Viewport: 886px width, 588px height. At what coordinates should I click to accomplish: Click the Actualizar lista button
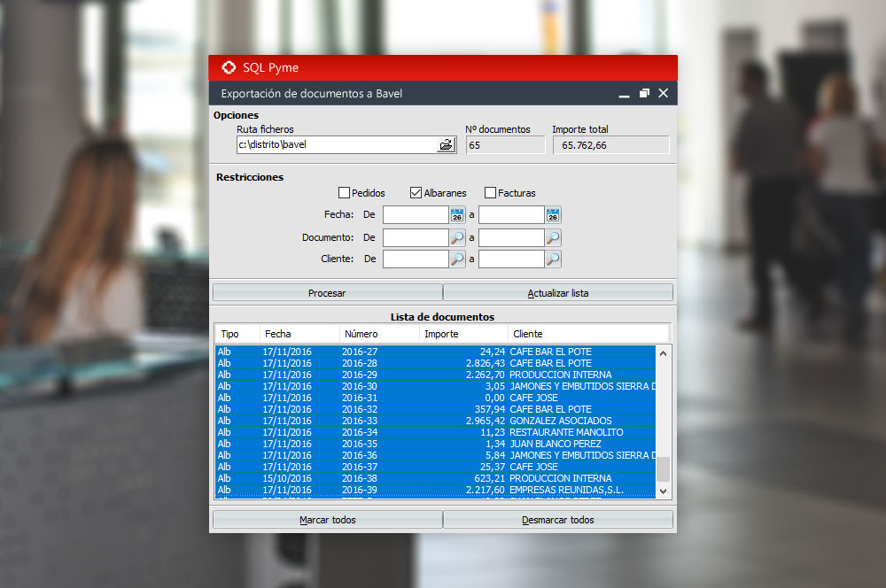tap(557, 293)
